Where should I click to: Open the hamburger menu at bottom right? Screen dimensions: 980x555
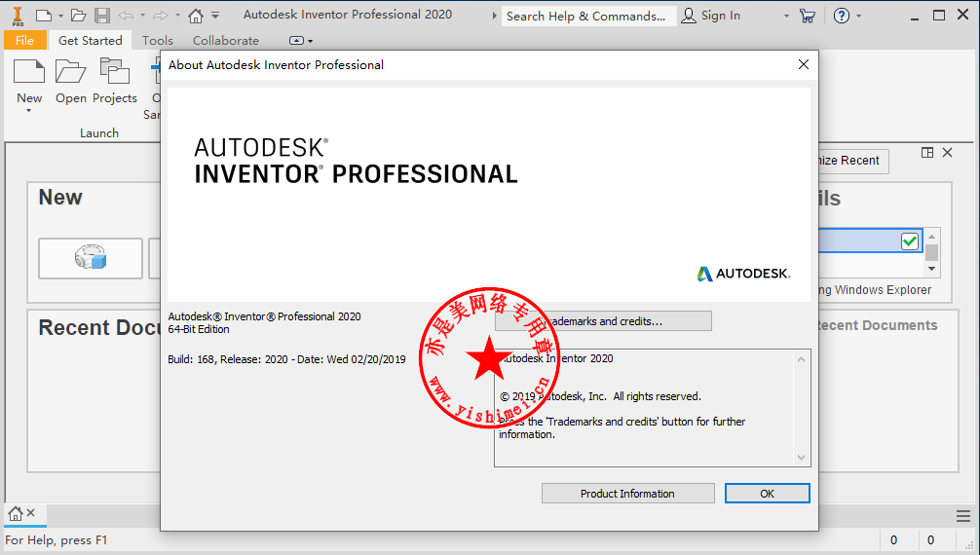tap(963, 516)
